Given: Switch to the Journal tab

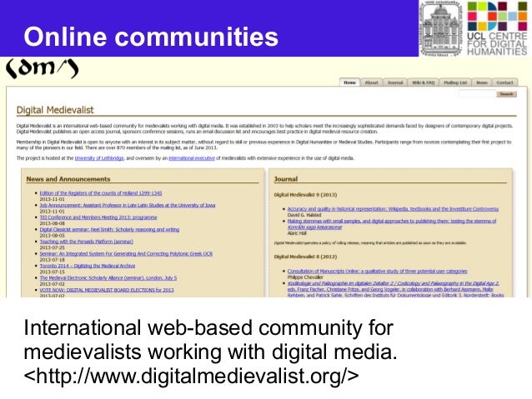Looking at the screenshot, I should tap(395, 82).
